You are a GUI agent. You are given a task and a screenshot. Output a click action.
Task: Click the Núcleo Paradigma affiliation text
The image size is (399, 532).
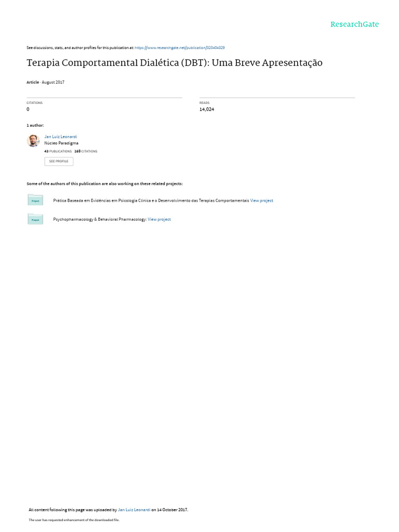61,143
